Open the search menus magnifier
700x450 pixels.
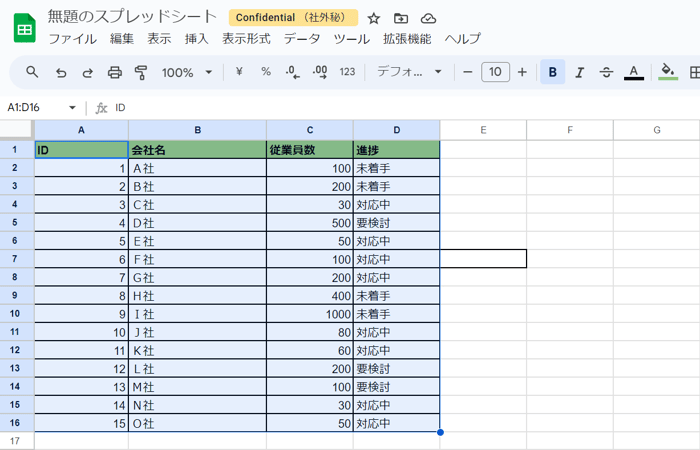[x=32, y=72]
